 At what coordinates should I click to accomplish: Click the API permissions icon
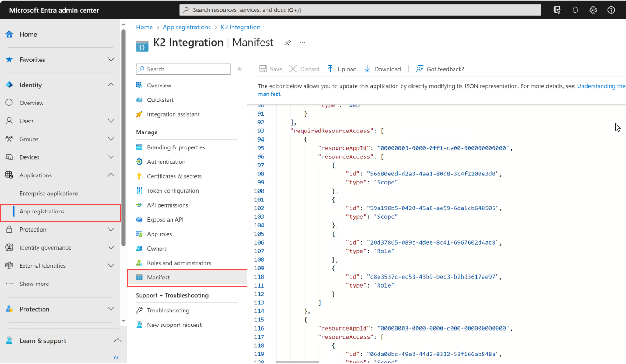[139, 205]
